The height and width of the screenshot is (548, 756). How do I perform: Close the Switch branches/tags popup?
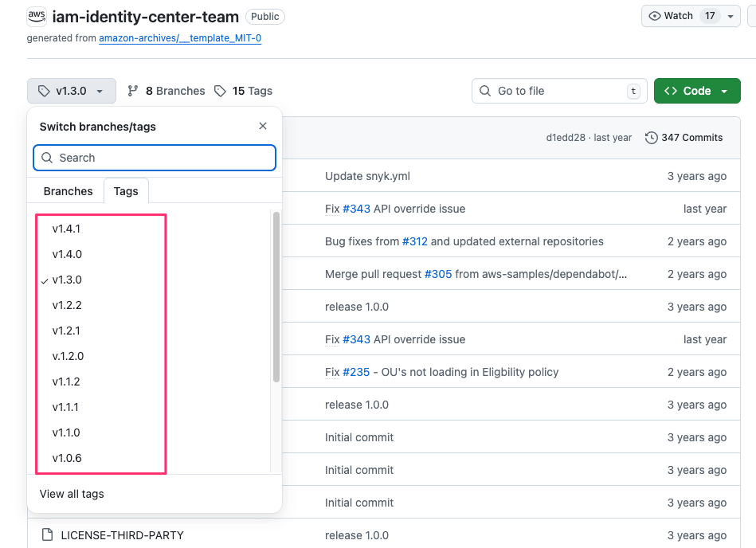[x=263, y=126]
